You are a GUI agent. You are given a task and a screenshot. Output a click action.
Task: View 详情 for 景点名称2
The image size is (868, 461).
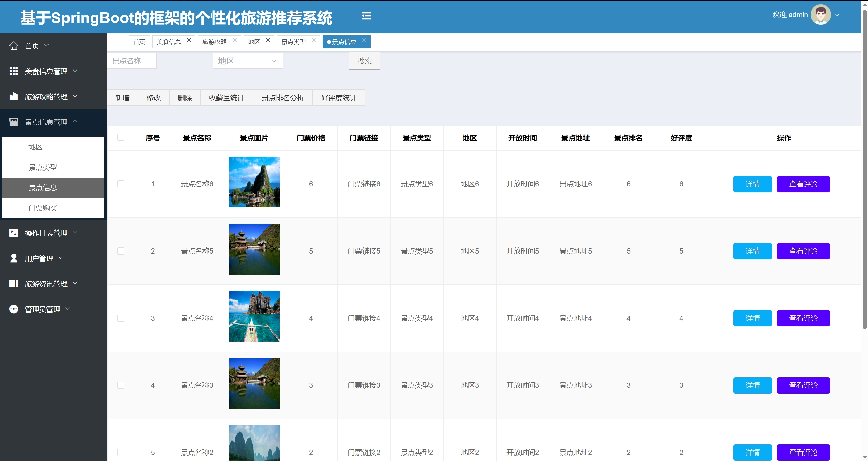pyautogui.click(x=752, y=453)
